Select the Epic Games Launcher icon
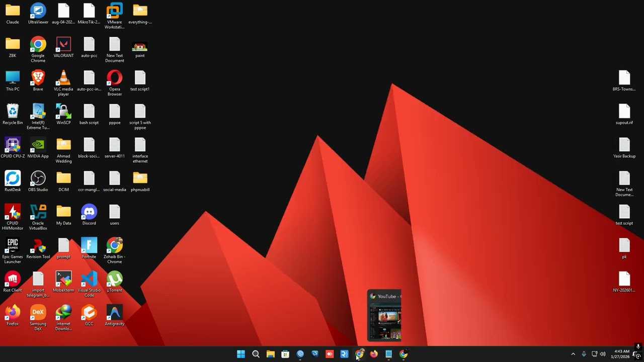This screenshot has height=362, width=644. click(x=13, y=251)
